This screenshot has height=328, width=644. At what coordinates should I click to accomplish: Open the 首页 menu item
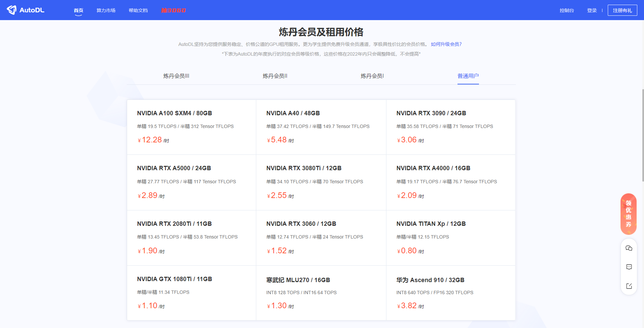(78, 10)
